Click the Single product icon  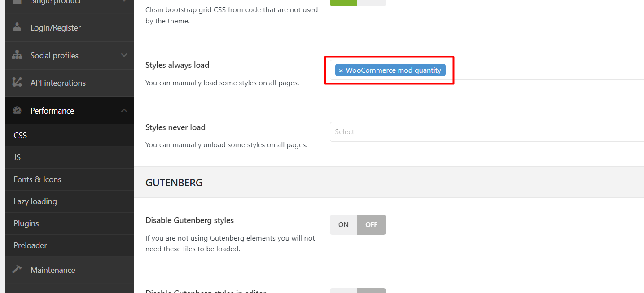[17, 2]
